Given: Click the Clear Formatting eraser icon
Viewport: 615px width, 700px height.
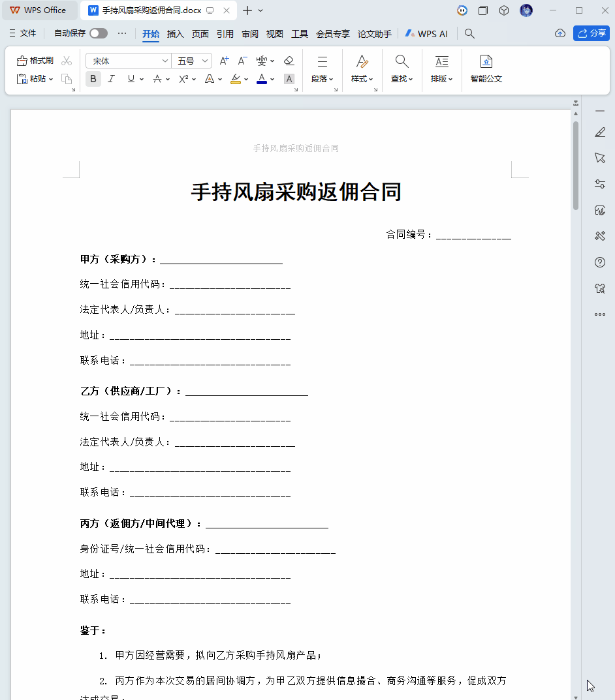Looking at the screenshot, I should click(x=289, y=61).
